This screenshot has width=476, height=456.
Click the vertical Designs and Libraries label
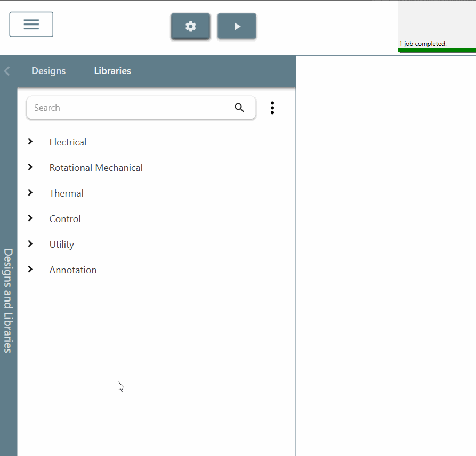pyautogui.click(x=8, y=300)
